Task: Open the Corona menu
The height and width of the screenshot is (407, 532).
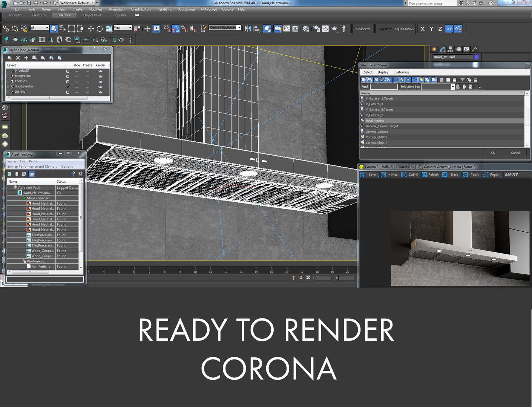Action: (x=227, y=9)
